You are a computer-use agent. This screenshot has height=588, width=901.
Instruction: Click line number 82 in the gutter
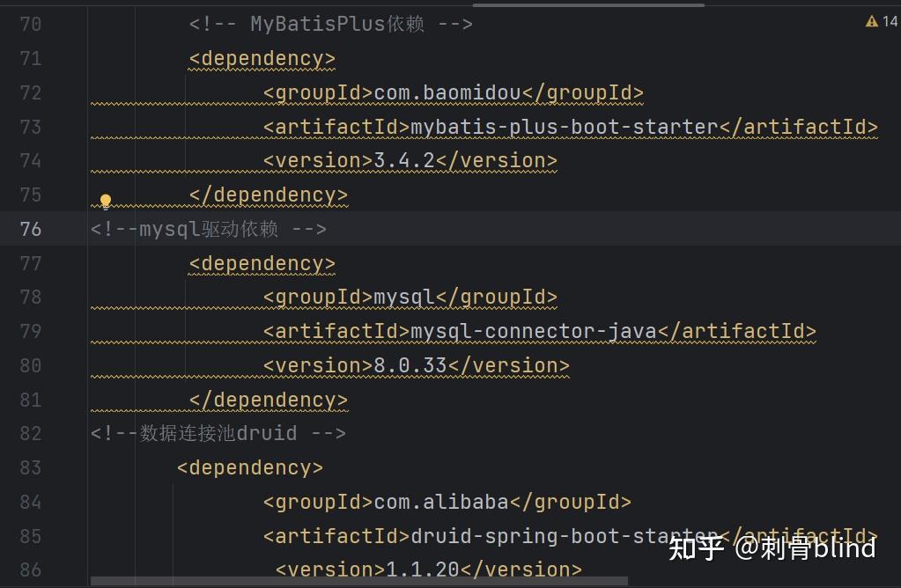31,433
